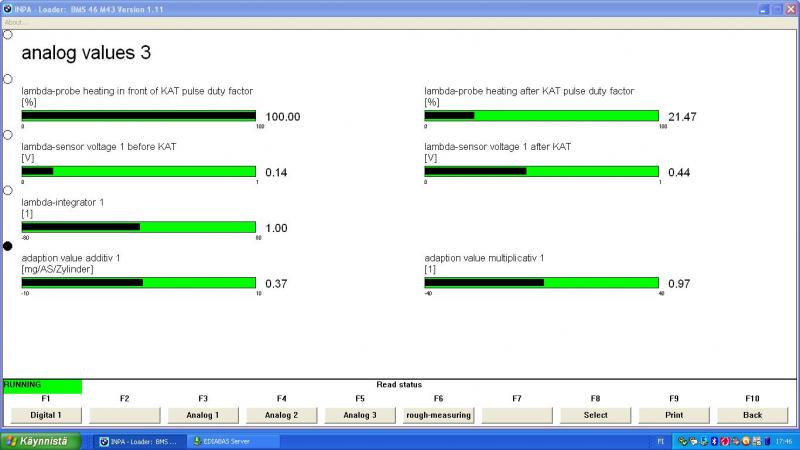800x450 pixels.
Task: Click the adaption value multiplicativ 1 bar
Action: click(x=541, y=283)
